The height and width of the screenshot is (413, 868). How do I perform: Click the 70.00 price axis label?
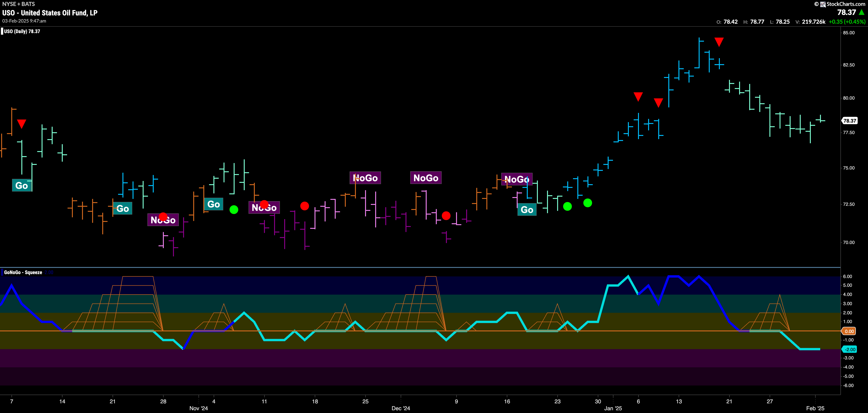pyautogui.click(x=849, y=242)
